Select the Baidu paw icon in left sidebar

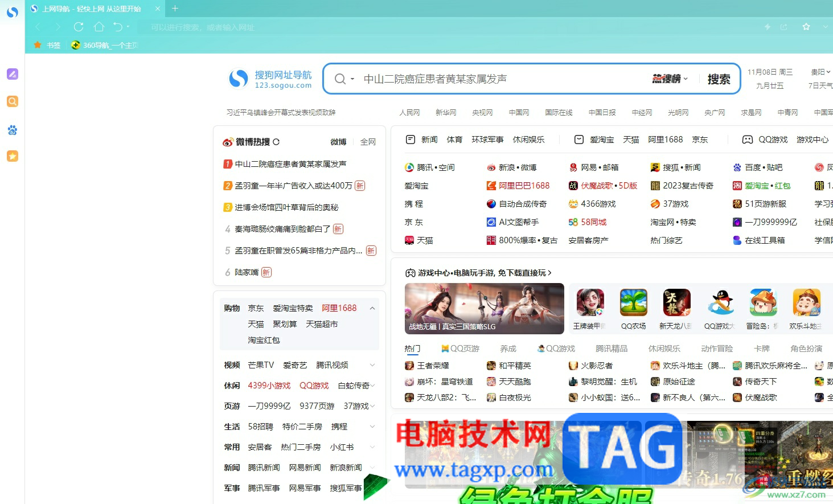(x=12, y=130)
